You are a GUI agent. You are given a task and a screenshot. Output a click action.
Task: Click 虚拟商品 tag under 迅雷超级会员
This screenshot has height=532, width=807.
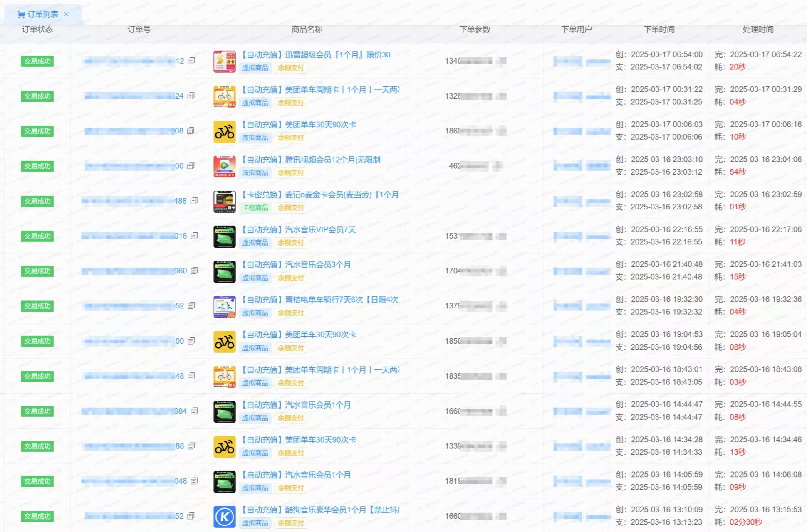pos(255,68)
